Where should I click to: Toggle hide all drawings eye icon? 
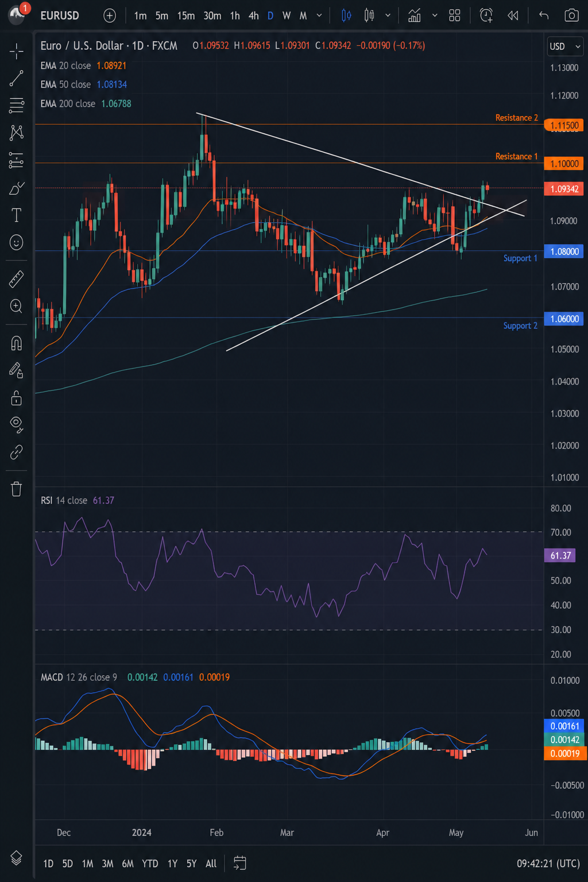coord(16,425)
